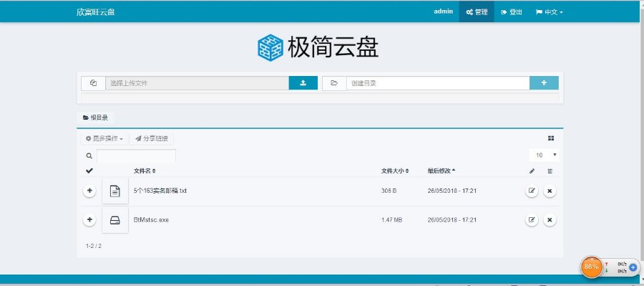Expand row for BtMstsc.exe with plus
This screenshot has width=644, height=286.
tap(89, 220)
